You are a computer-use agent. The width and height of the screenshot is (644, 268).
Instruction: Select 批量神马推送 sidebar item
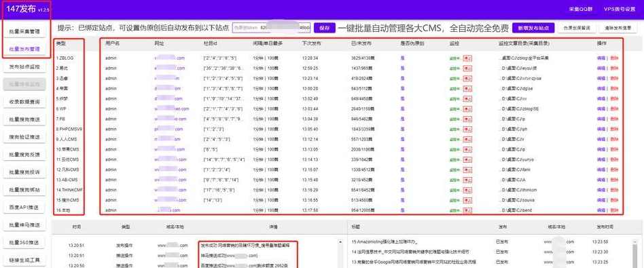(24, 225)
